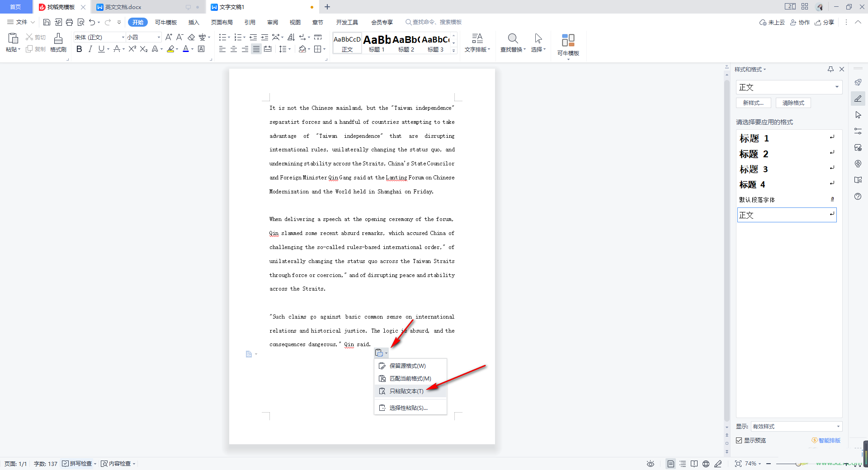Select the Format Painter (格式刷) tool
The width and height of the screenshot is (868, 470).
tap(58, 42)
